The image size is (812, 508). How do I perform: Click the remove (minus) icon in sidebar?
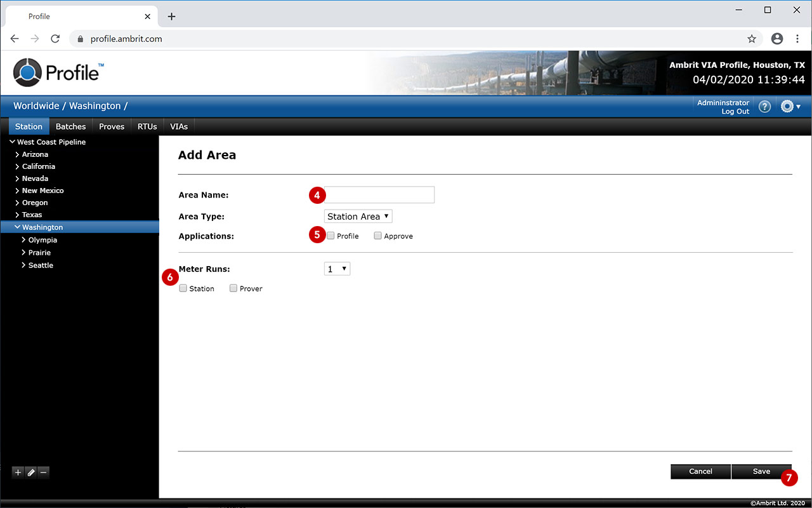click(x=43, y=472)
